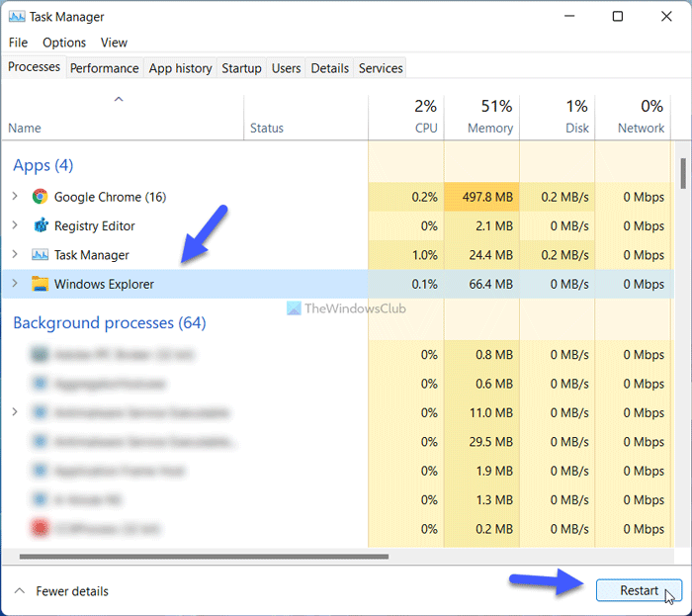Click the Task Manager title bar icon

point(17,17)
